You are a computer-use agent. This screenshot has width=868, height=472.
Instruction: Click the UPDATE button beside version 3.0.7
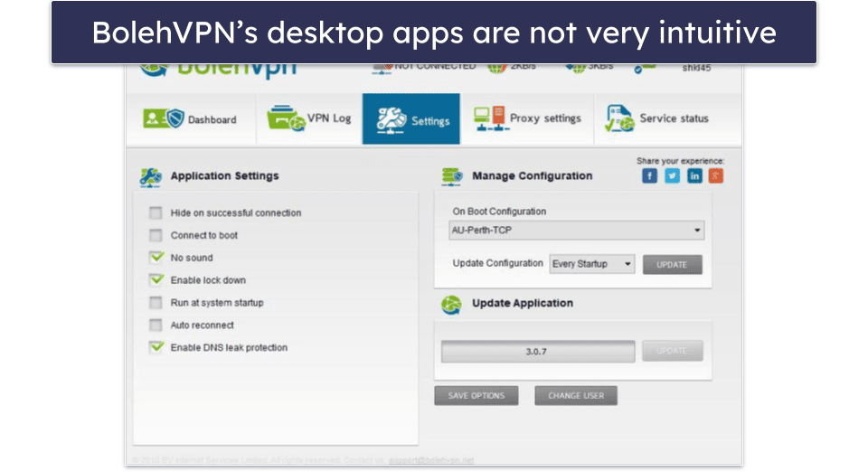(672, 351)
